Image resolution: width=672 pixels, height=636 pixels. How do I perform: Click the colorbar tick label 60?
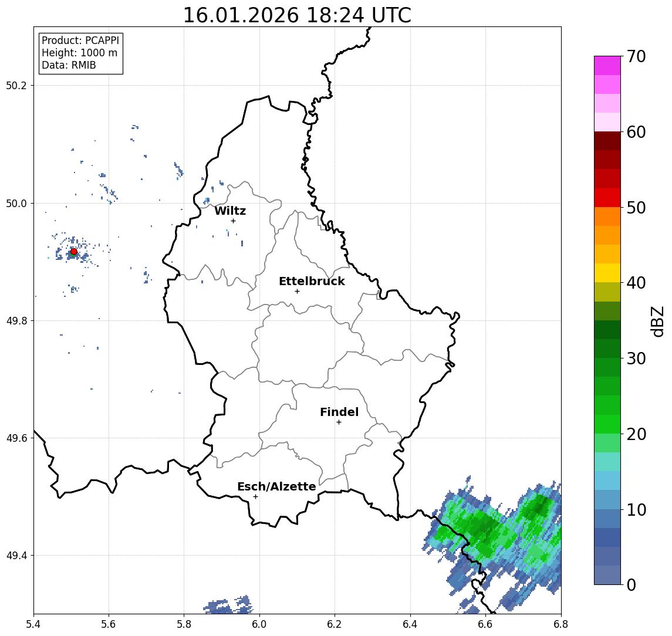point(636,132)
